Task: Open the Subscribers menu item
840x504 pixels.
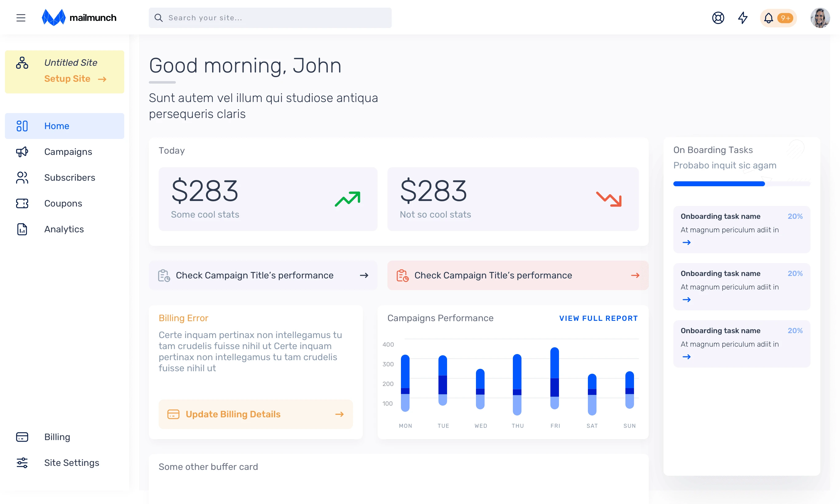Action: point(69,178)
